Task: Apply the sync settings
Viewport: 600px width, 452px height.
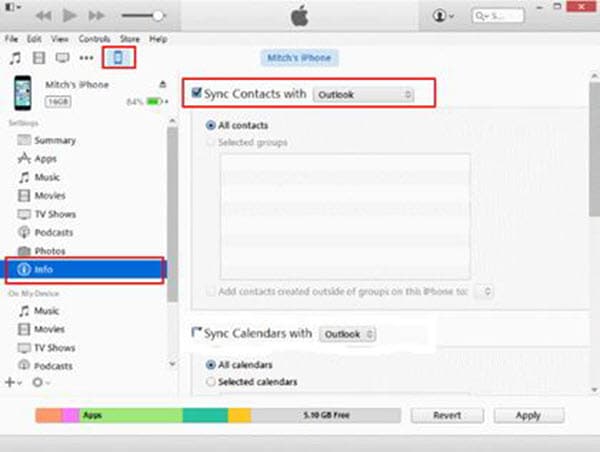Action: [528, 415]
